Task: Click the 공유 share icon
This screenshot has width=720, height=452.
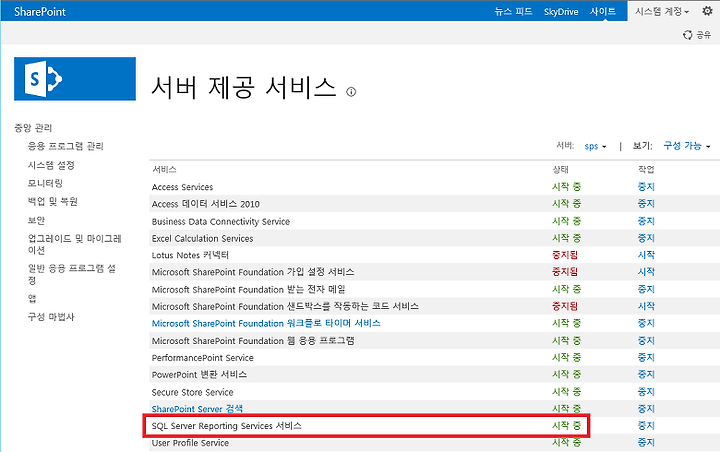Action: (x=697, y=35)
